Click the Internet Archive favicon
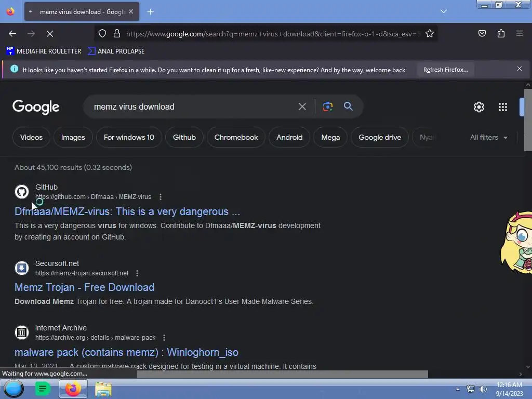The height and width of the screenshot is (399, 532). pos(22,332)
